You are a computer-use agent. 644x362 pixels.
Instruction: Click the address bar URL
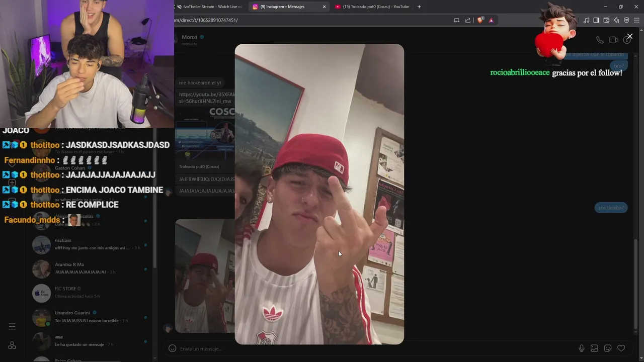206,20
